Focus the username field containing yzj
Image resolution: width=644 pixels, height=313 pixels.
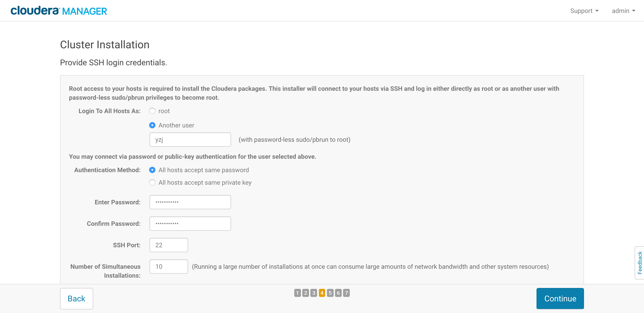point(190,139)
